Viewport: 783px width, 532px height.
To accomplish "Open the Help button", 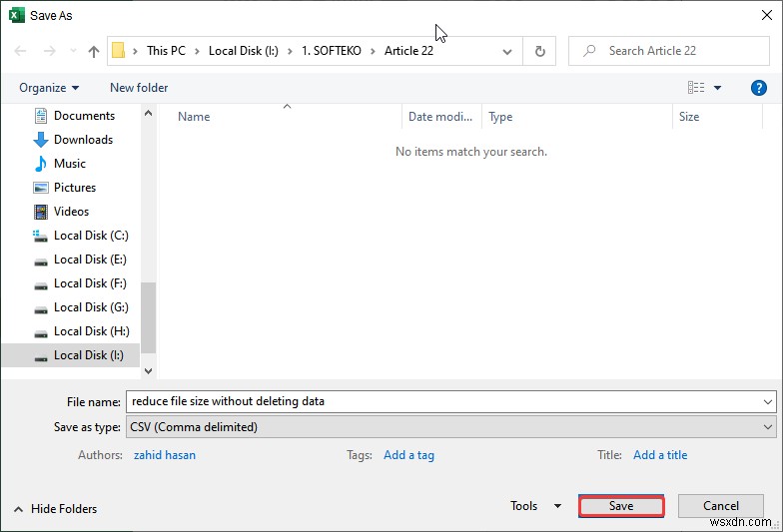I will point(759,88).
